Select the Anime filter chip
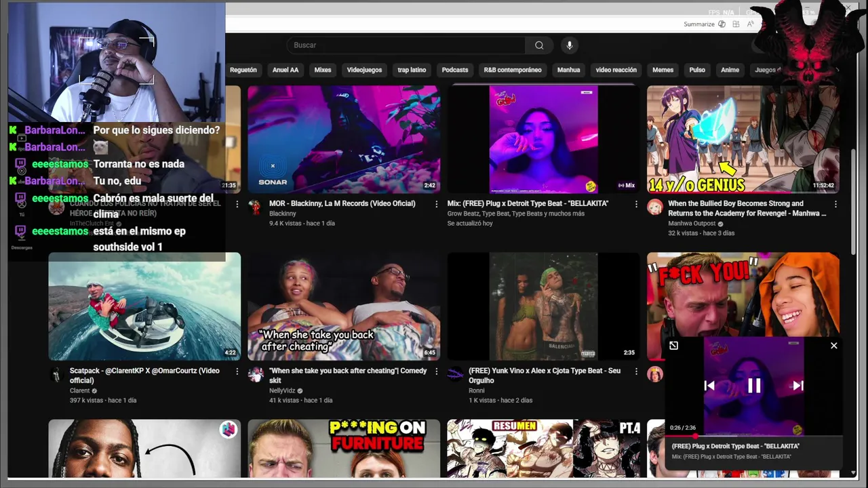The height and width of the screenshot is (488, 868). click(x=730, y=70)
